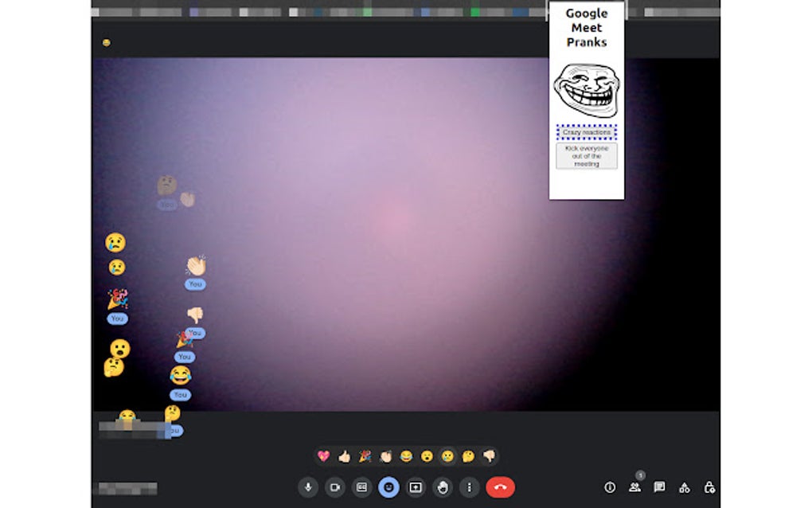Mute the microphone

click(x=309, y=487)
